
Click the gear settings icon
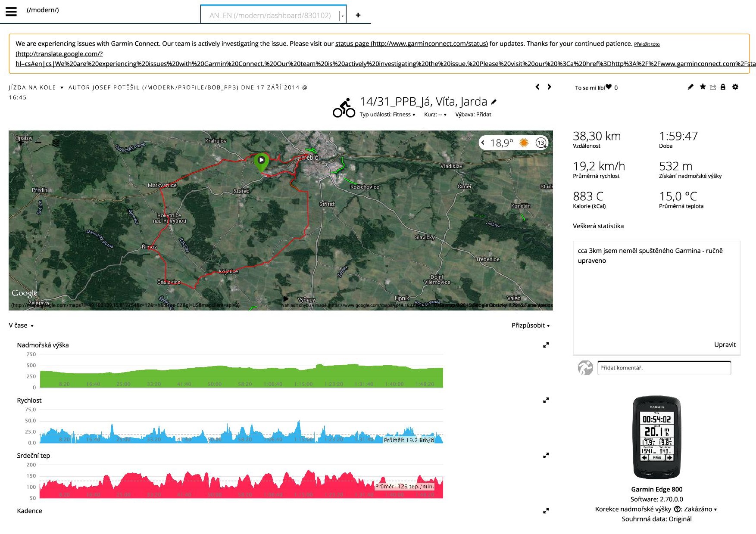pyautogui.click(x=735, y=87)
